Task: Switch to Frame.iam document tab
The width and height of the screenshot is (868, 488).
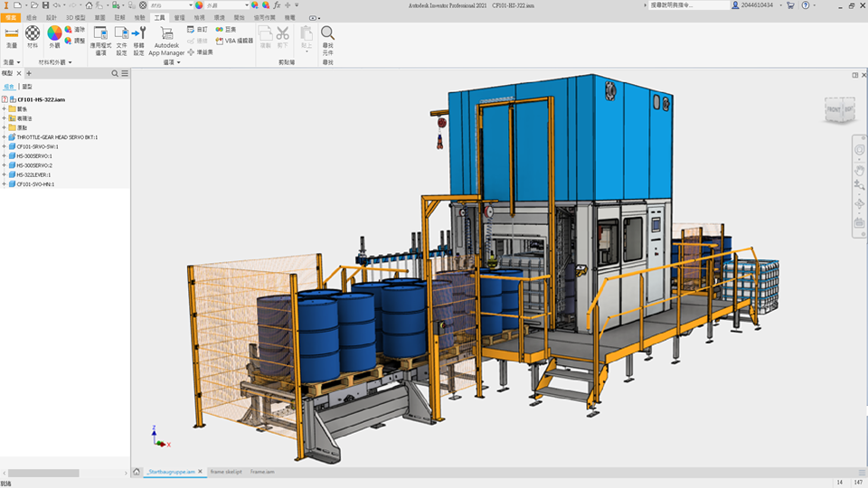Action: pos(262,472)
